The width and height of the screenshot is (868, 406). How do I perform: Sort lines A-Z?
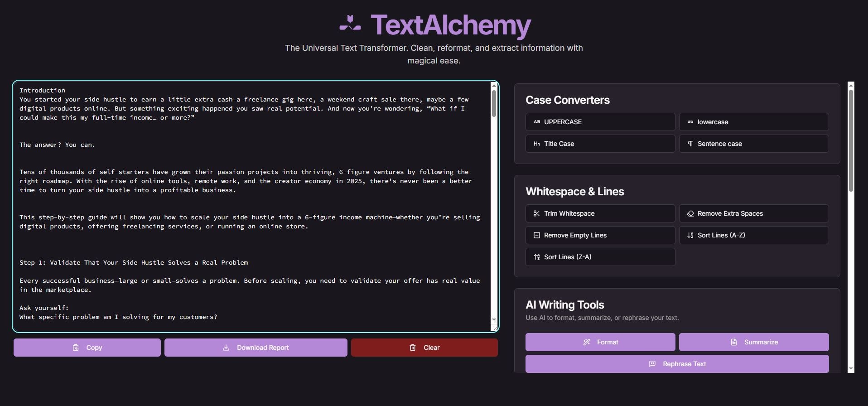click(x=754, y=235)
